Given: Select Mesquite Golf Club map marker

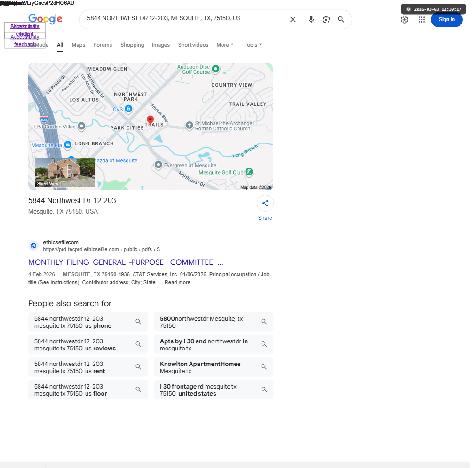Looking at the screenshot, I should [249, 172].
